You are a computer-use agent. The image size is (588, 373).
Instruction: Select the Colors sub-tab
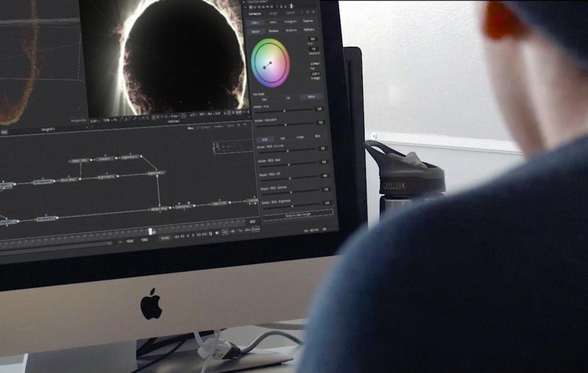[x=255, y=23]
